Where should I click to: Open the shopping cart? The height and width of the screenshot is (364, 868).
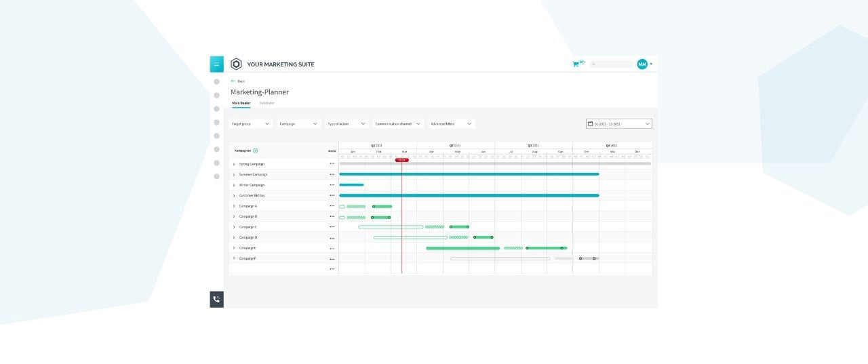coord(576,64)
